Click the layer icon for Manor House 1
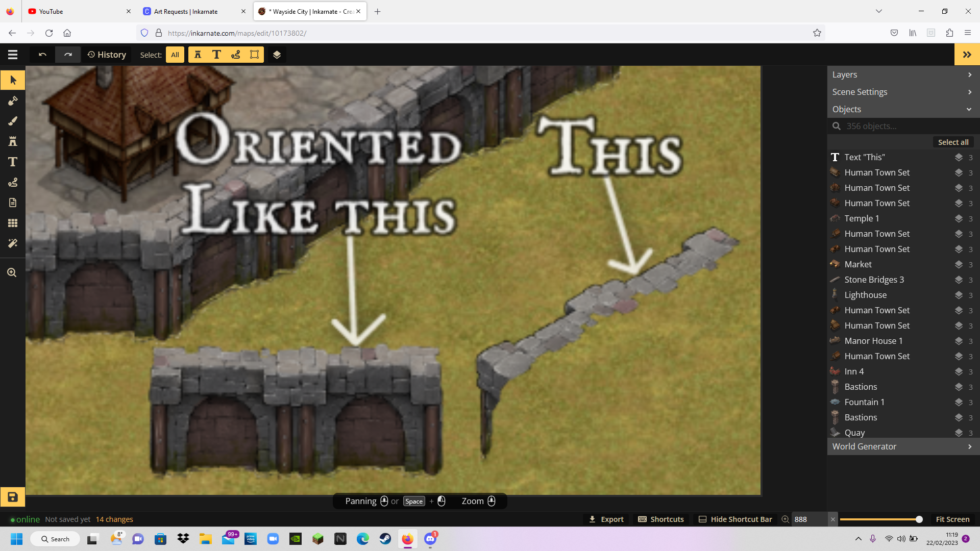This screenshot has width=980, height=551. point(959,341)
